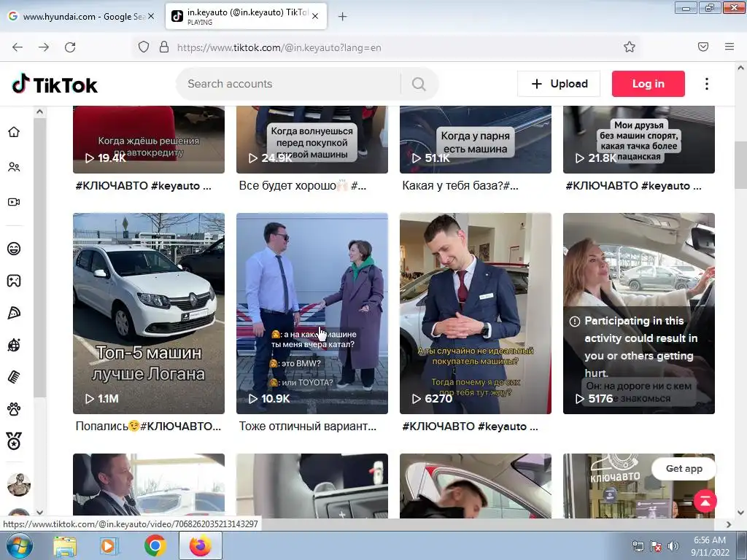
Task: Go to For You home icon in sidebar
Action: click(14, 132)
